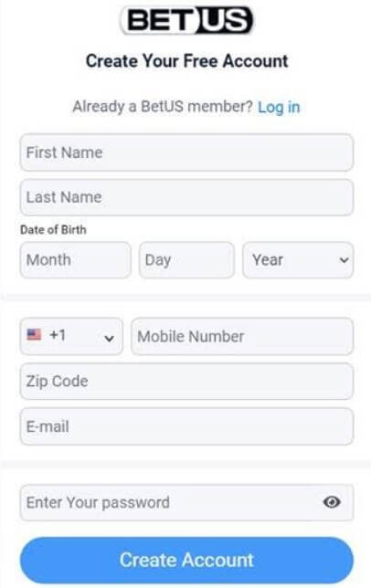Click the Create Account button

186,560
